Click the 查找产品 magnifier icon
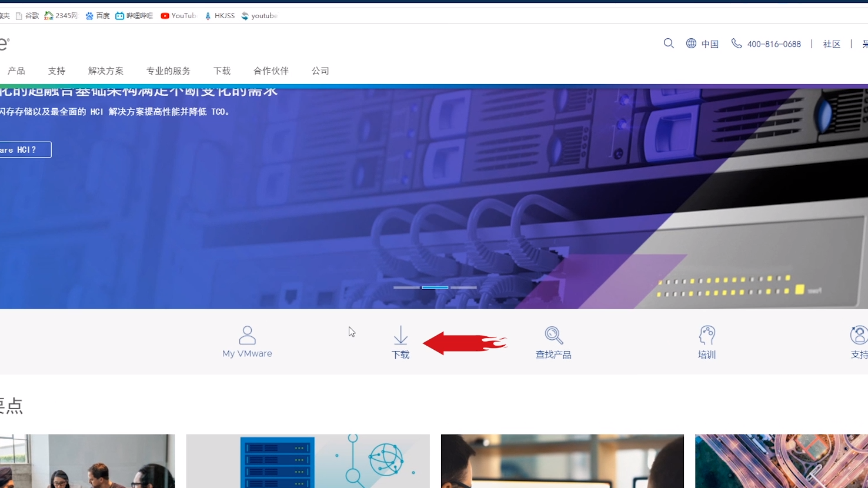The height and width of the screenshot is (488, 868). pos(553,335)
